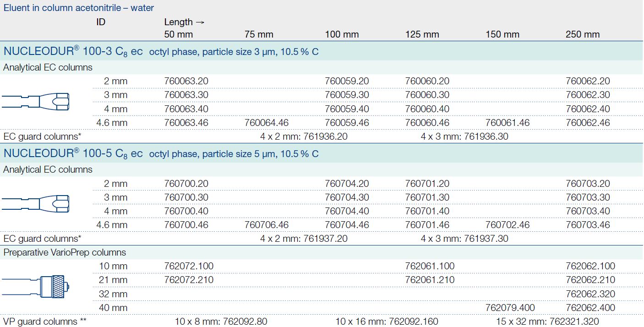Image resolution: width=644 pixels, height=327 pixels.
Task: Select VP guard column 10 x 16 mm: 762092.160
Action: [387, 322]
